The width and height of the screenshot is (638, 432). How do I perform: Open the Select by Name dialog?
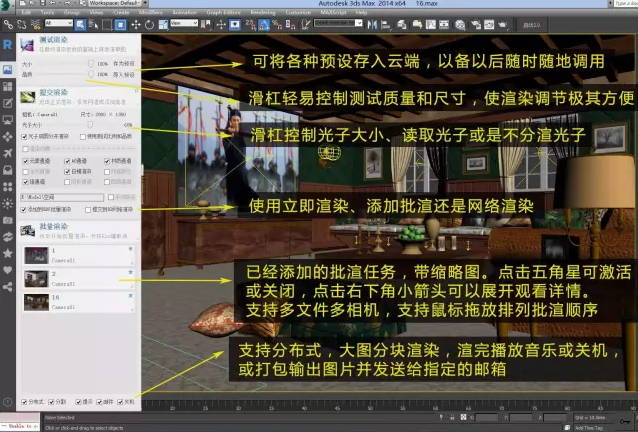(93, 25)
